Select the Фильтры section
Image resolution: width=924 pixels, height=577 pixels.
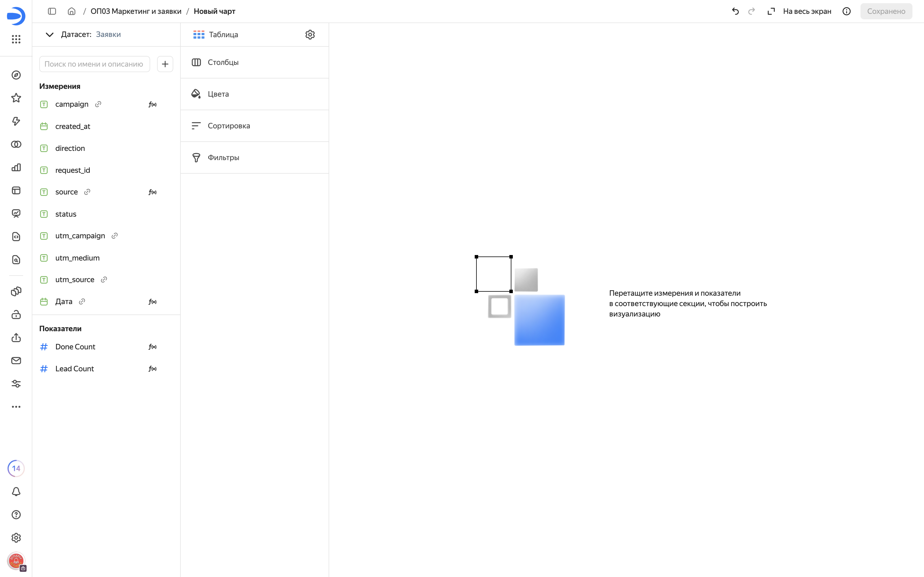tap(255, 158)
